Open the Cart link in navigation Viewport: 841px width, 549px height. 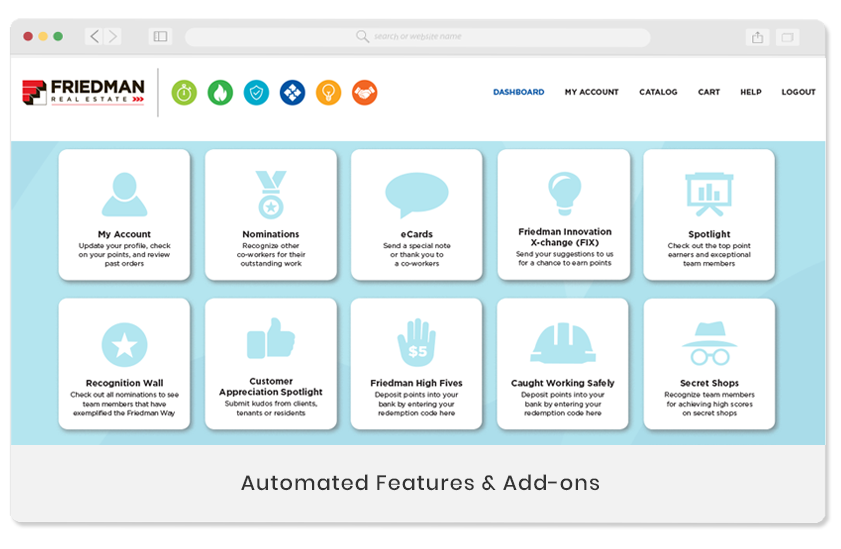tap(709, 92)
